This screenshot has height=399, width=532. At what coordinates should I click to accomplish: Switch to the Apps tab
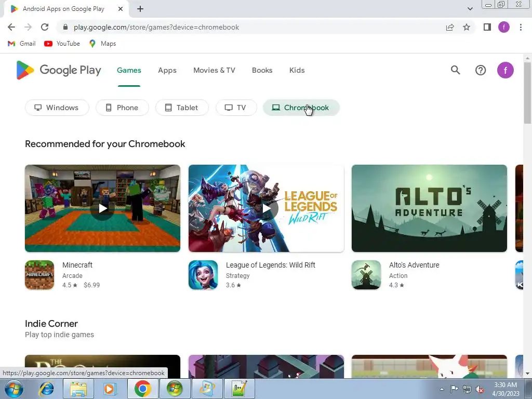[x=167, y=70]
